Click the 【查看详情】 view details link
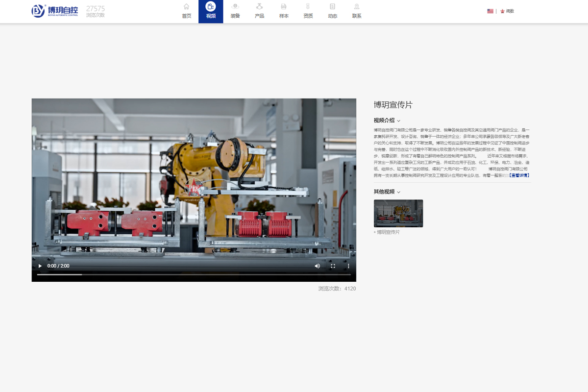The image size is (588, 392). tap(519, 175)
